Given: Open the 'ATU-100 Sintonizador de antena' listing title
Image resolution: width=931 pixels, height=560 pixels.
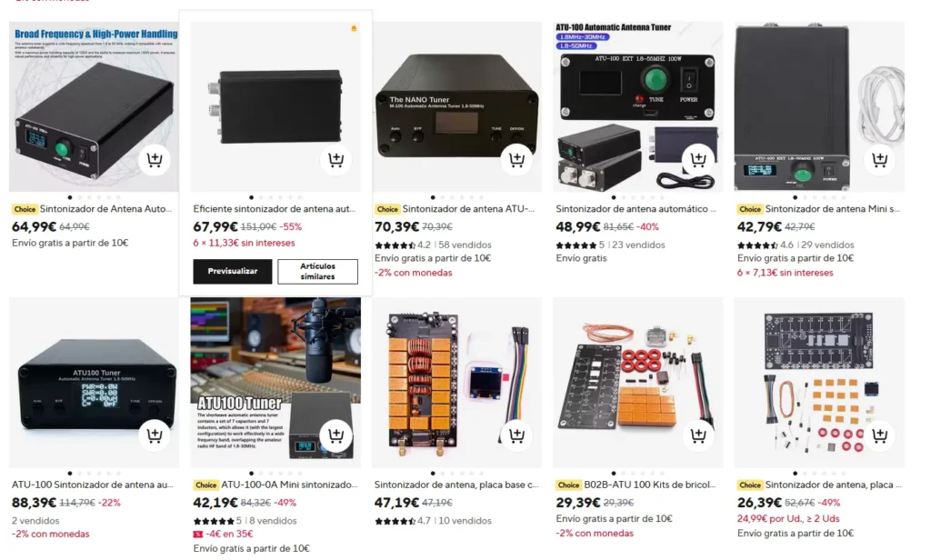Looking at the screenshot, I should 93,485.
